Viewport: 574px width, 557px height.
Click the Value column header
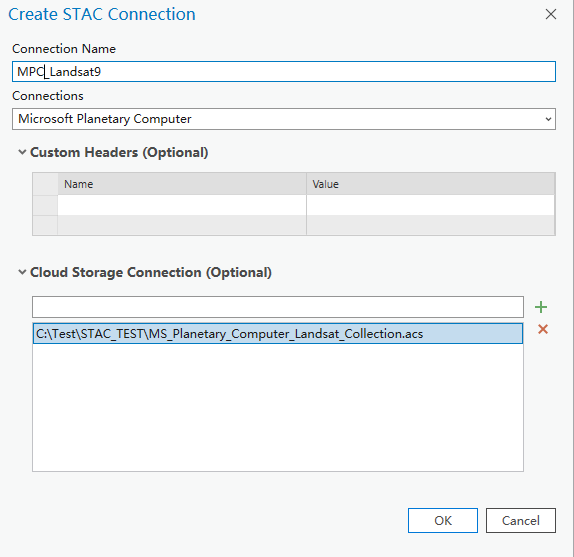(x=430, y=184)
